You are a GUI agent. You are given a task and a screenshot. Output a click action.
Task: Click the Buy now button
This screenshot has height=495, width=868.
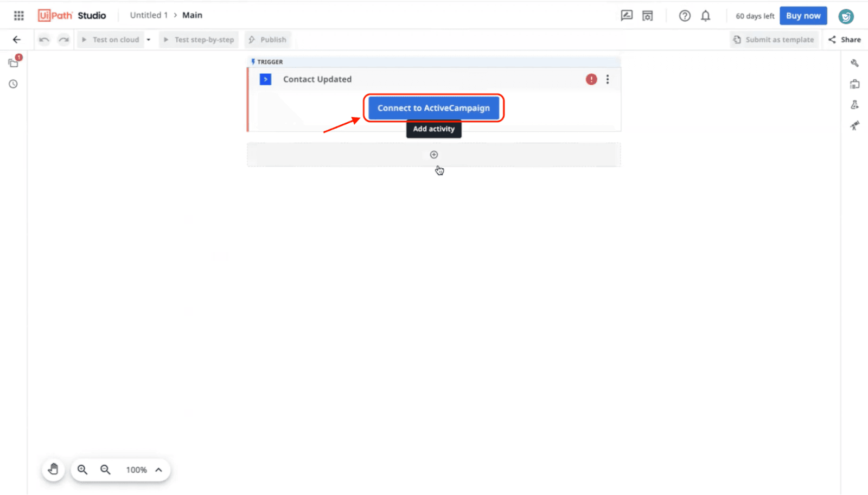pyautogui.click(x=803, y=16)
